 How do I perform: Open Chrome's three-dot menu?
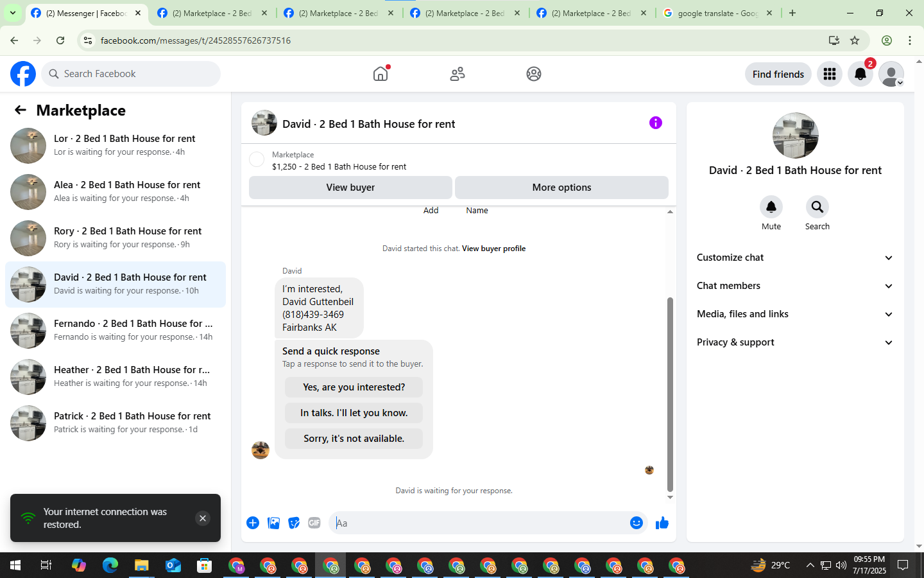910,40
